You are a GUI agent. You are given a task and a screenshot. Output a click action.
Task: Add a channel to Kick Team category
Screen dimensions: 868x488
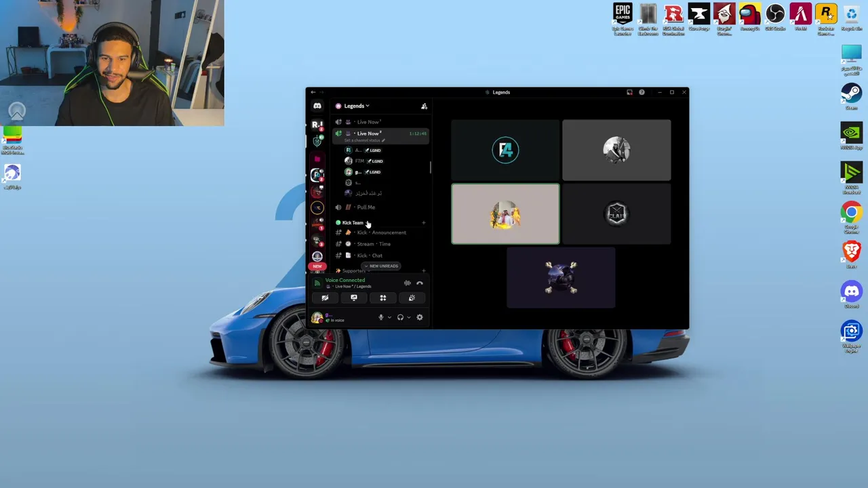click(423, 222)
